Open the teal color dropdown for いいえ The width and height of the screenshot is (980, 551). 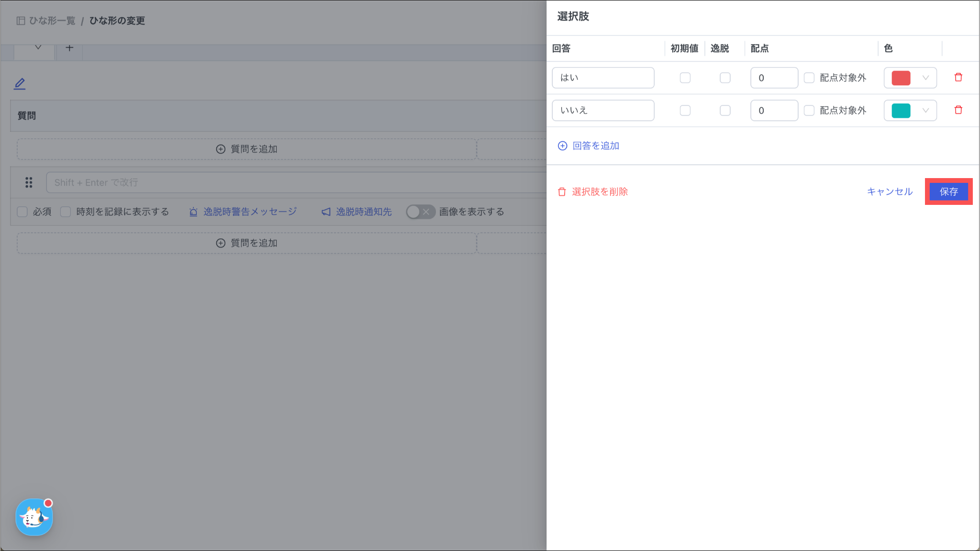[910, 111]
